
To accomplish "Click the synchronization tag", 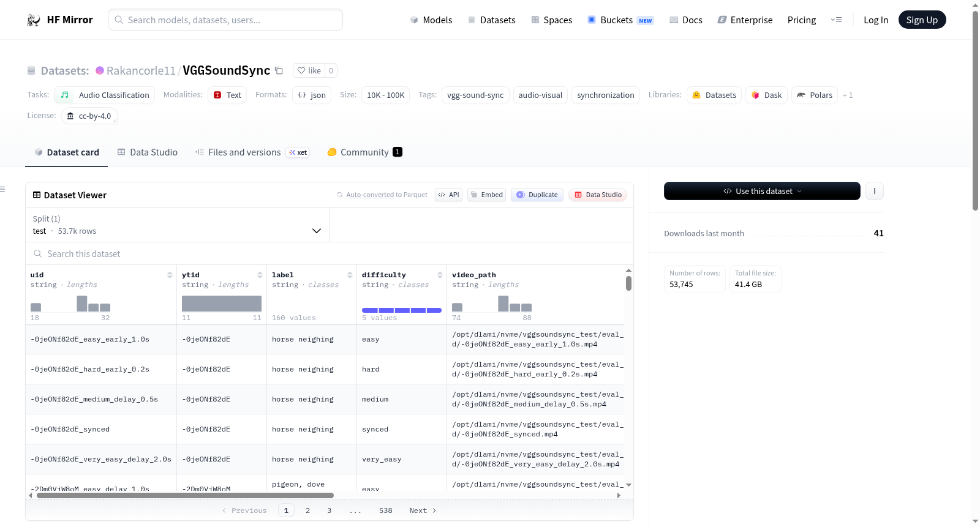I will tap(606, 95).
